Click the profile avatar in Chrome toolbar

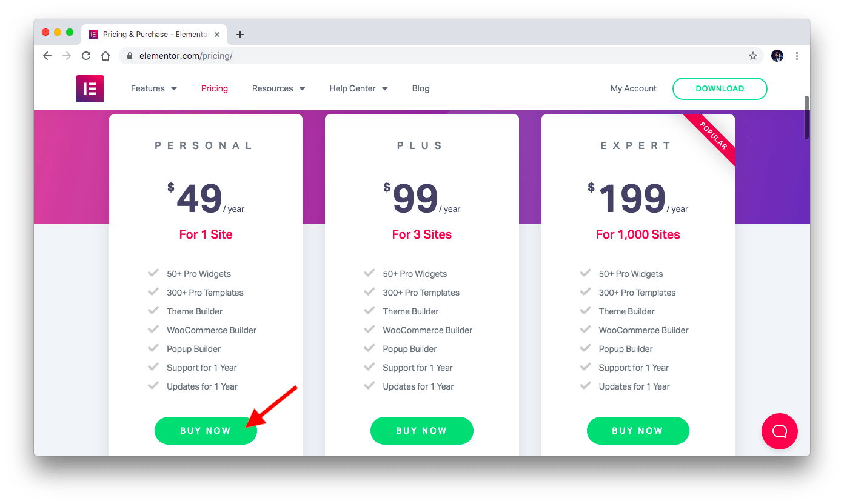(x=777, y=56)
